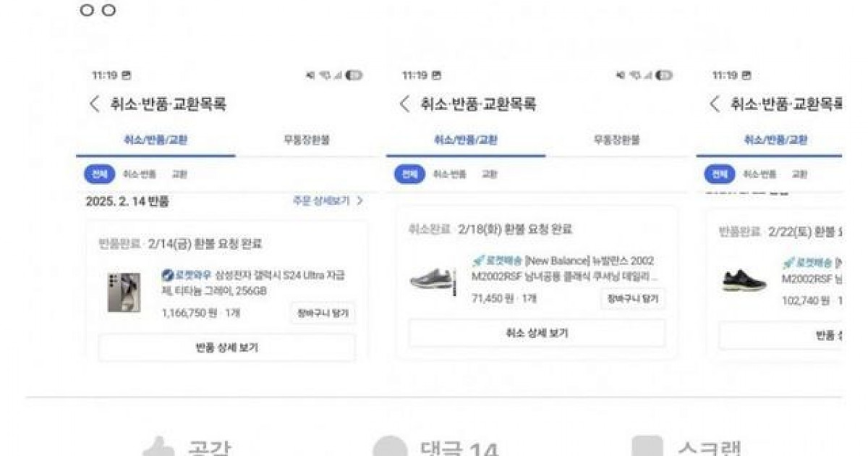This screenshot has height=456, width=868.
Task: Click 로켓배송 rocket badge on the 71,450원 item
Action: click(x=498, y=261)
